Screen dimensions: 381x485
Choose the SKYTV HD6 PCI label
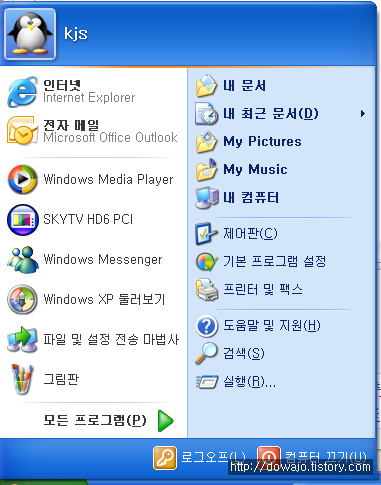point(88,219)
